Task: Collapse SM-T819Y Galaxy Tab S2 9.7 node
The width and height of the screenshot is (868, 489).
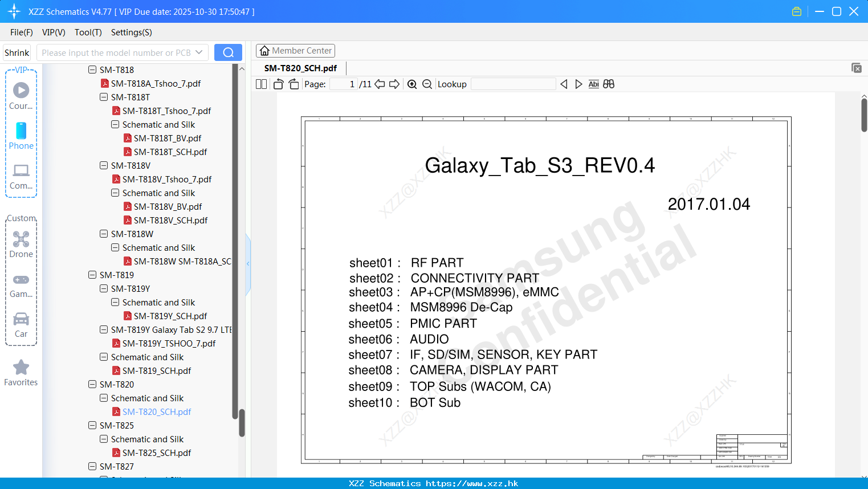Action: click(x=104, y=329)
